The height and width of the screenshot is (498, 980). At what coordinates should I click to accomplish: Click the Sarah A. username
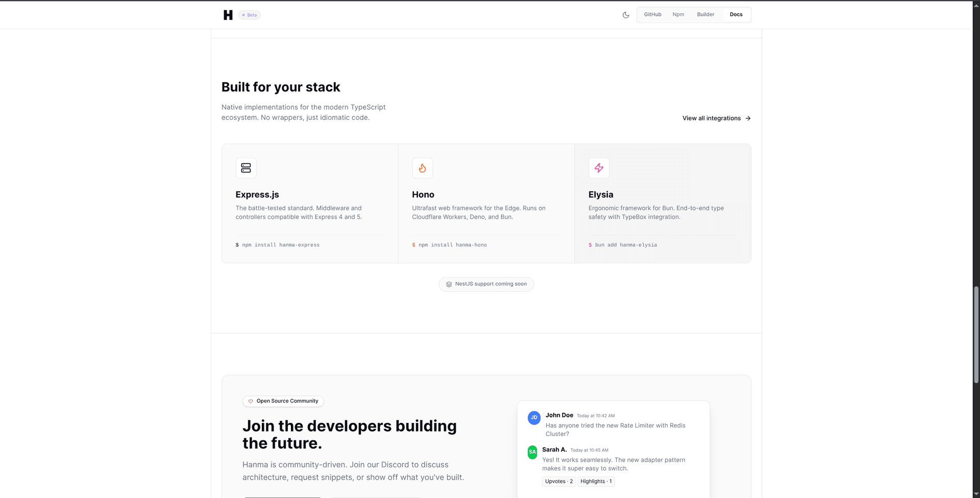pos(554,450)
